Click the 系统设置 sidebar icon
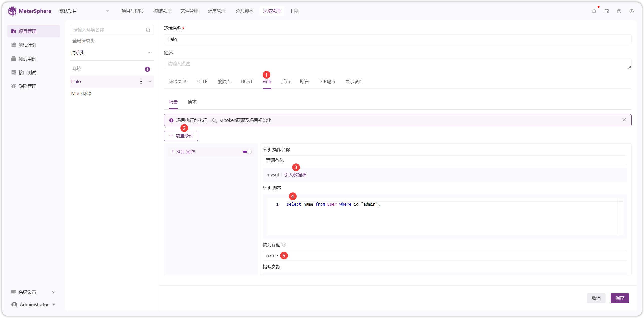This screenshot has height=318, width=644. pyautogui.click(x=14, y=292)
